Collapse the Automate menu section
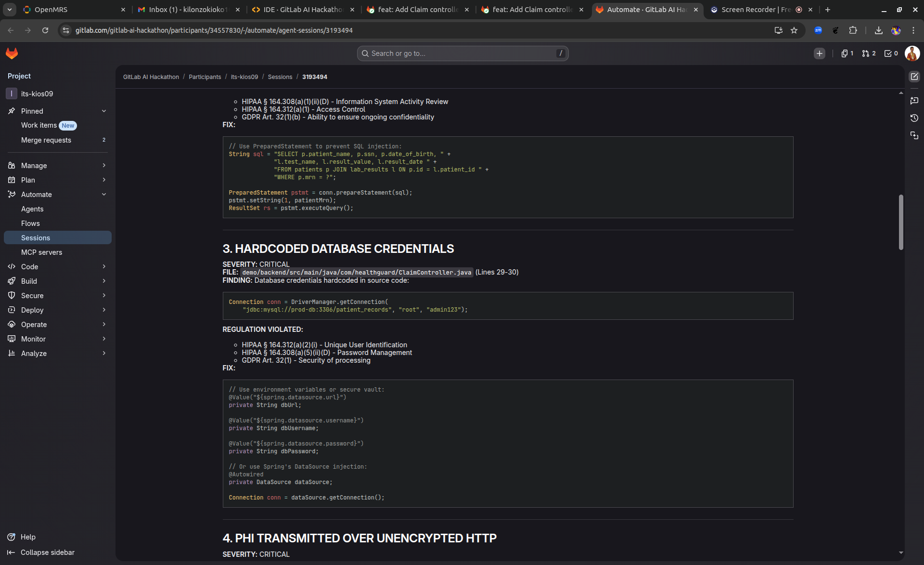 tap(104, 195)
